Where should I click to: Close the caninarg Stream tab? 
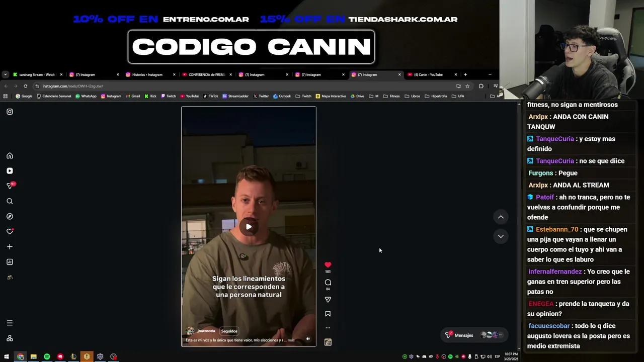point(61,74)
